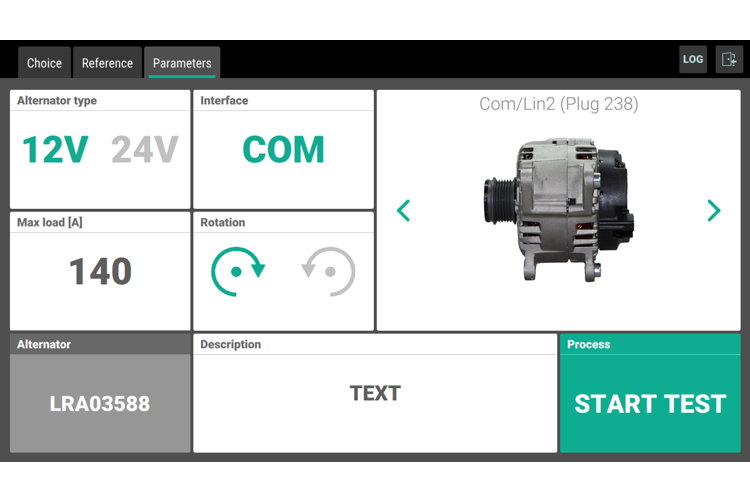Select clockwise rotation icon

(238, 271)
